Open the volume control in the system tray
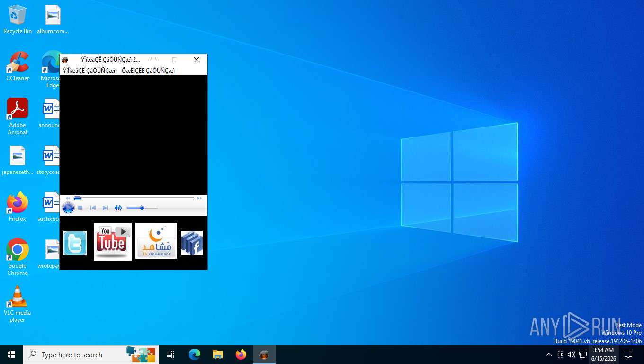 pos(572,355)
